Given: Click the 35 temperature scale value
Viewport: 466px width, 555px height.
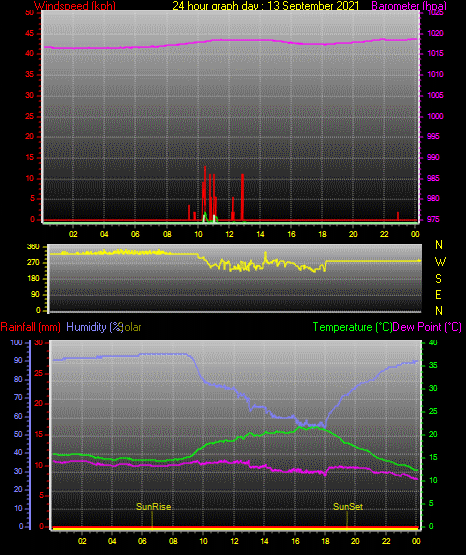Looking at the screenshot, I should [433, 365].
